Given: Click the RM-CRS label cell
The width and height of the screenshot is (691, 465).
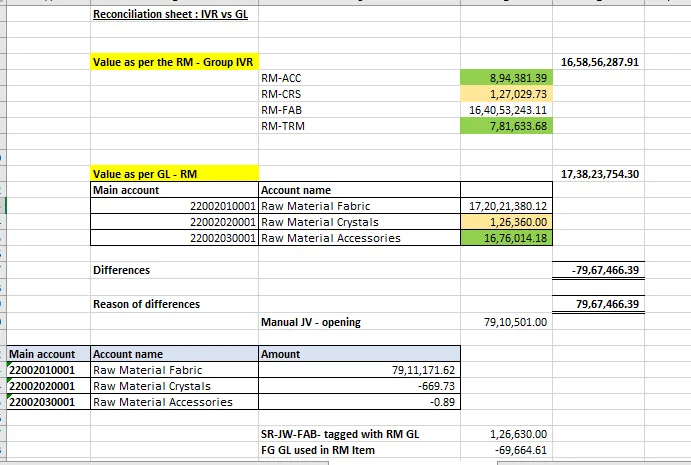Looking at the screenshot, I should (x=359, y=94).
